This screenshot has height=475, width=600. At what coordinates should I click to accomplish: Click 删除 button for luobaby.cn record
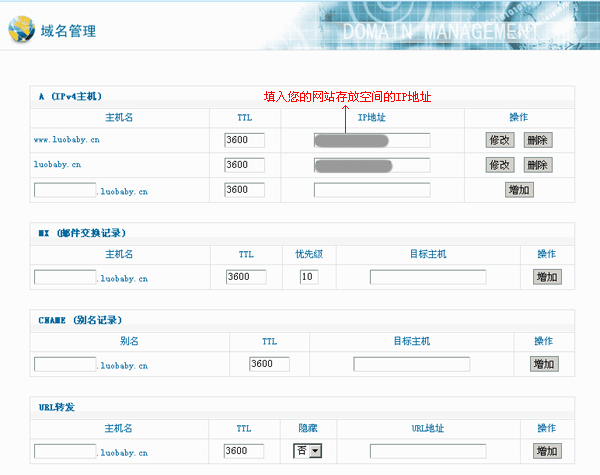click(x=537, y=165)
